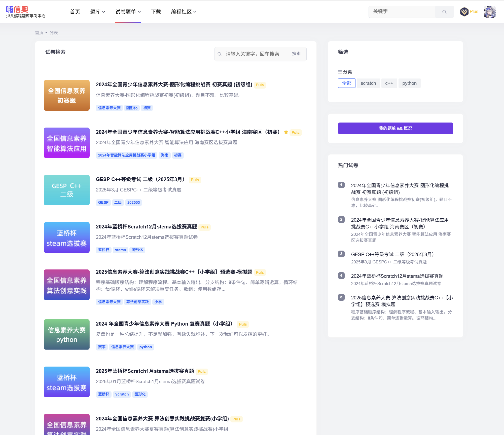504x435 pixels.
Task: Expand the 试卷题单 dropdown menu
Action: point(128,12)
